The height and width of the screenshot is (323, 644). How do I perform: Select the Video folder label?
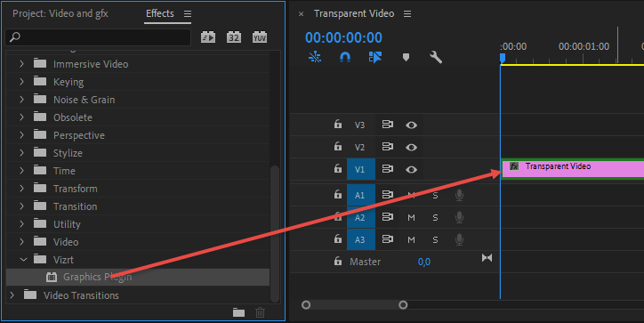[66, 242]
